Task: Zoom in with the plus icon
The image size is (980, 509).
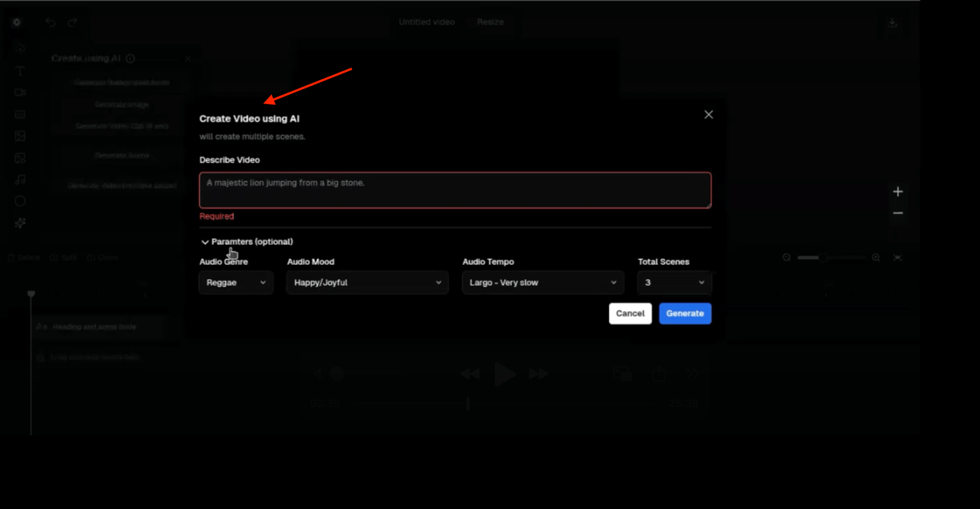Action: click(897, 192)
